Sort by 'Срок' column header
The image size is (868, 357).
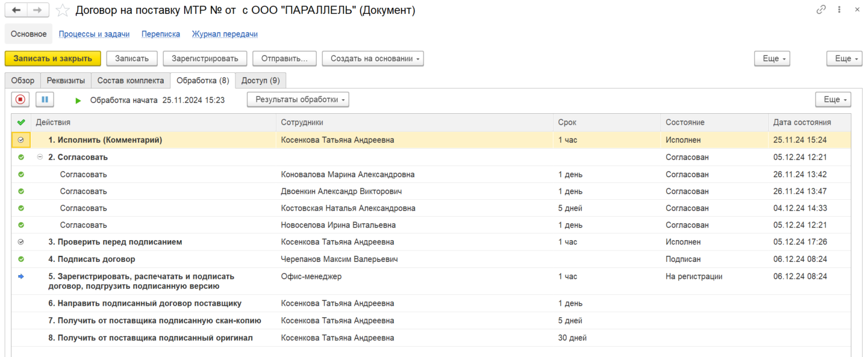pos(607,122)
